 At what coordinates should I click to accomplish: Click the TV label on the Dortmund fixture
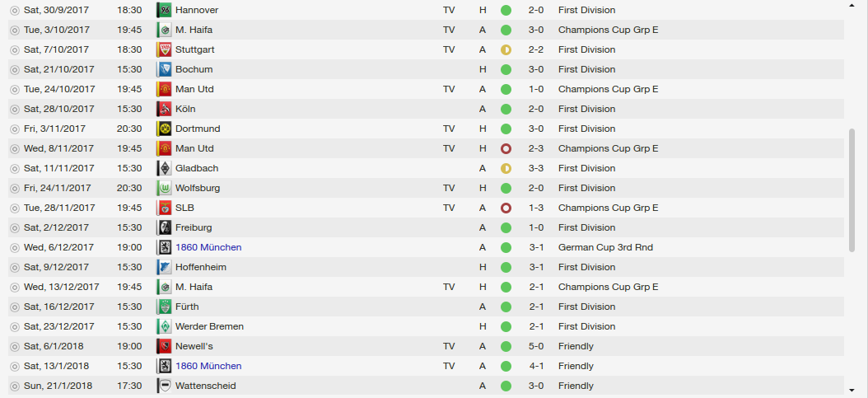tap(449, 129)
